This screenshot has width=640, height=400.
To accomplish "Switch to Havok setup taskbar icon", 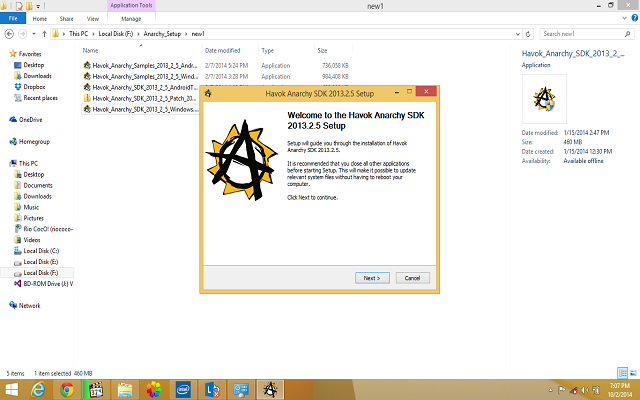I will coord(270,390).
